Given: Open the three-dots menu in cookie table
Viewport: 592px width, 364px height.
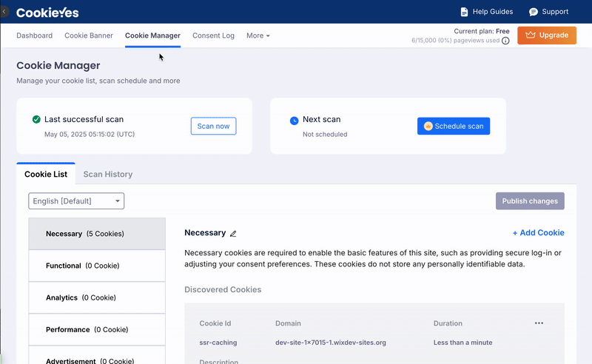Looking at the screenshot, I should (x=539, y=323).
